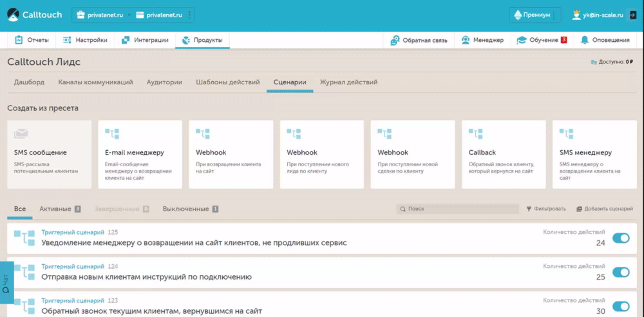Screen dimensions: 644x317
Task: Open the Менеджер section
Action: click(x=482, y=40)
